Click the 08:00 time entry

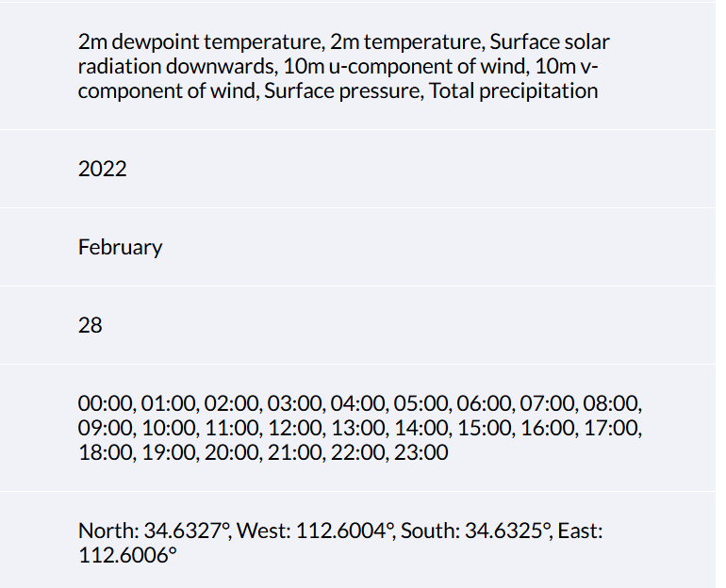(x=612, y=404)
